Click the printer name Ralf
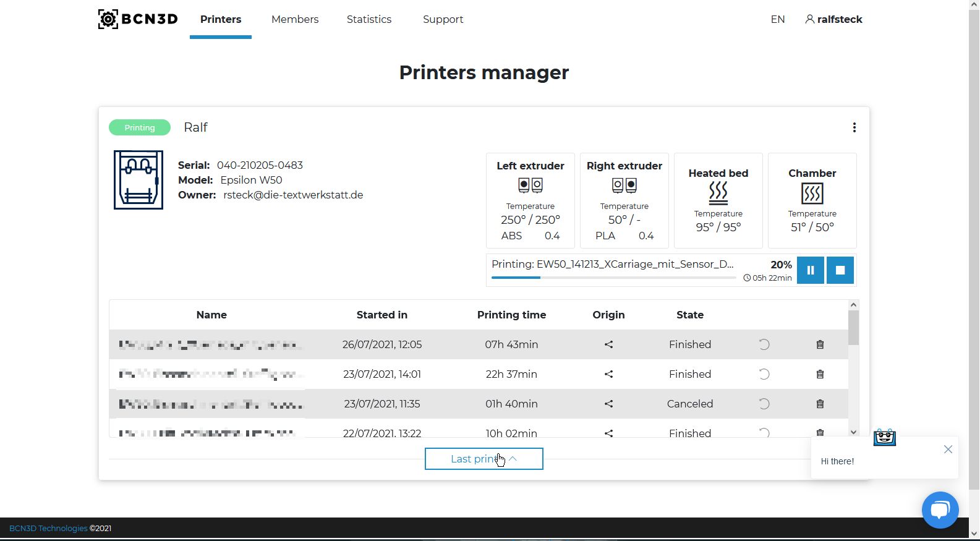 coord(195,127)
